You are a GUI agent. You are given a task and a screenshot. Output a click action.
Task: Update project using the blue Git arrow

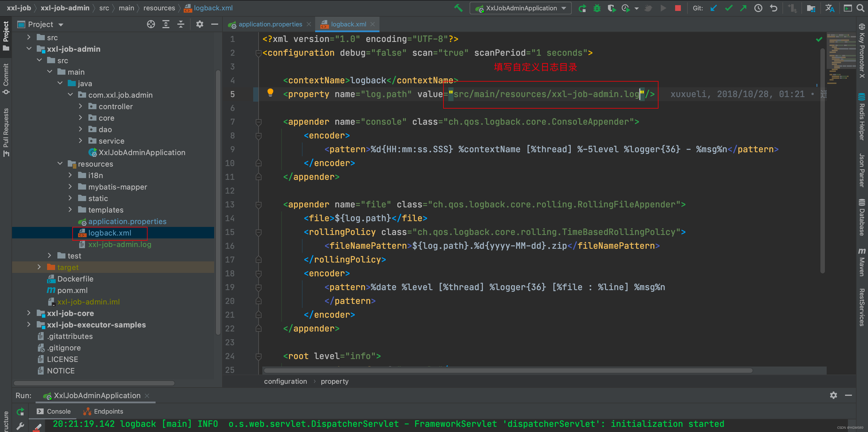(713, 8)
